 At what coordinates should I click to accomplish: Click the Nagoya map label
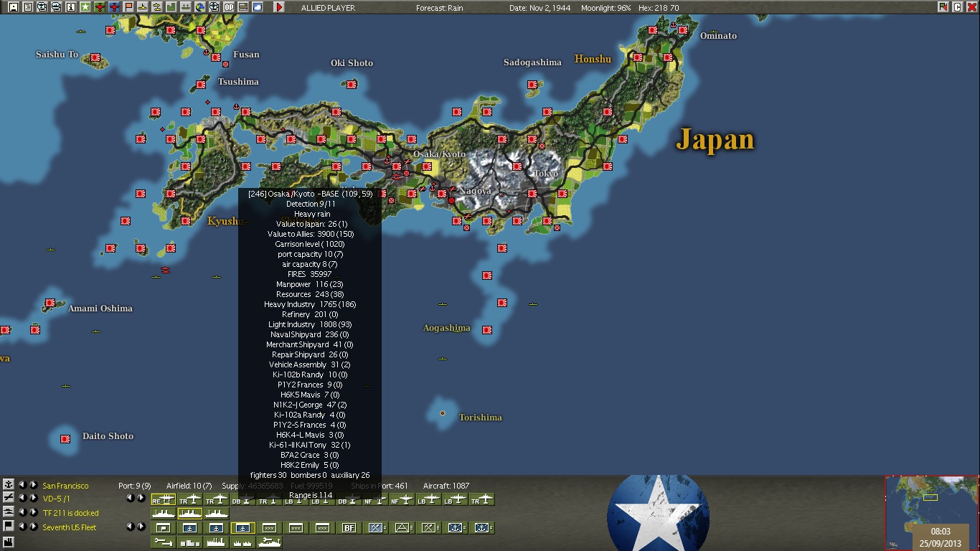476,191
